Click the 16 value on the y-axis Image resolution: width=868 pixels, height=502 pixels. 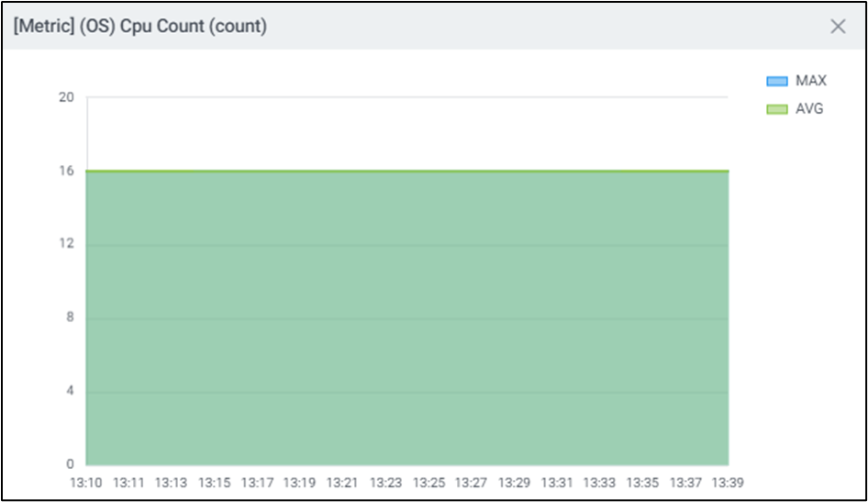66,171
